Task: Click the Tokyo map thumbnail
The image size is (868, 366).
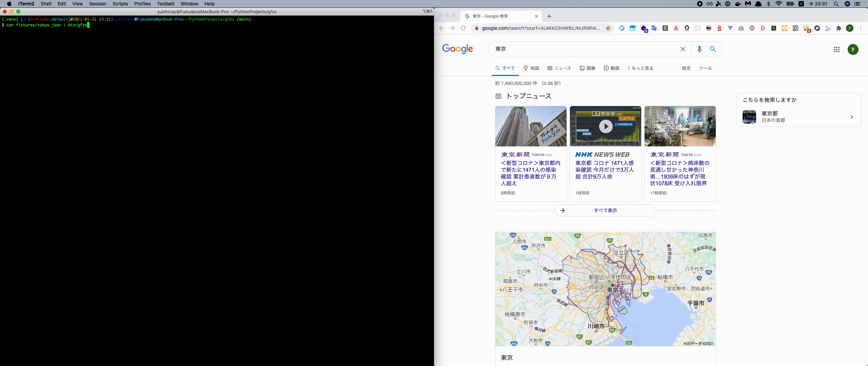Action: (x=605, y=289)
